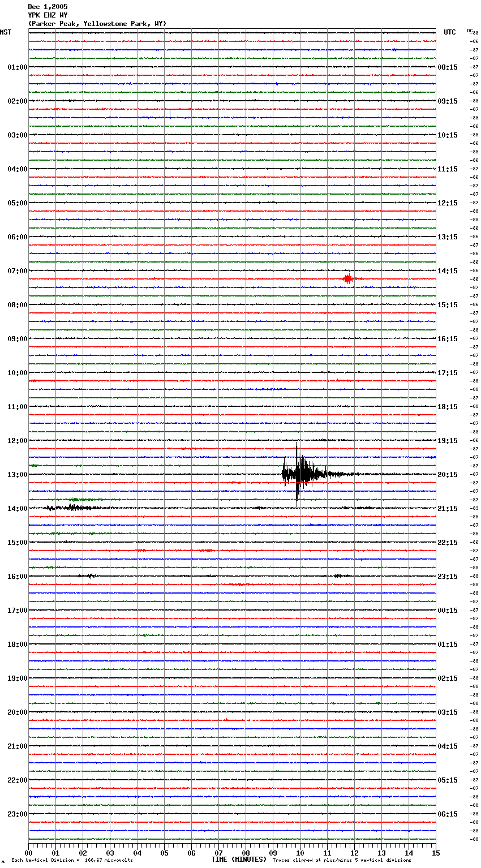Click the 10:15 UTC row label
Image resolution: width=481 pixels, height=868 pixels.
coord(448,135)
